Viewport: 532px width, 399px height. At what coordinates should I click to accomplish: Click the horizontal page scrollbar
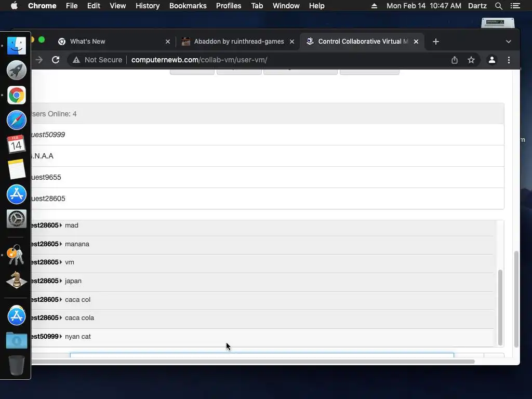253,362
